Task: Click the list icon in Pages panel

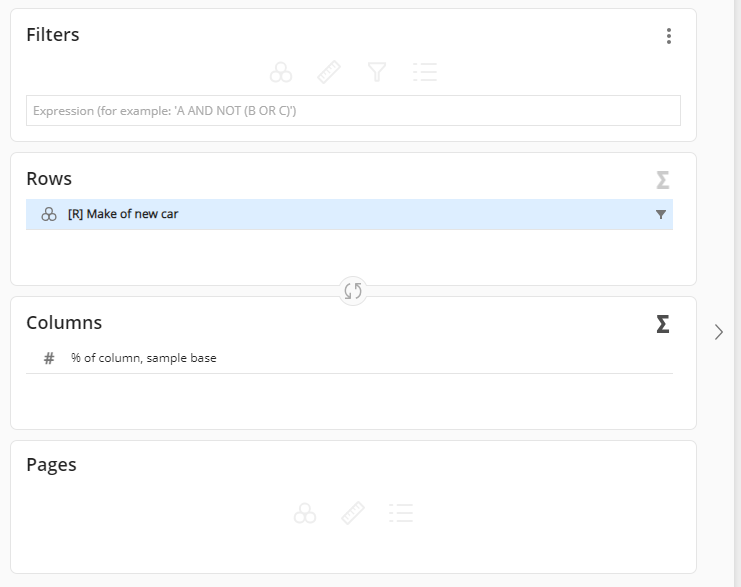Action: coord(401,514)
